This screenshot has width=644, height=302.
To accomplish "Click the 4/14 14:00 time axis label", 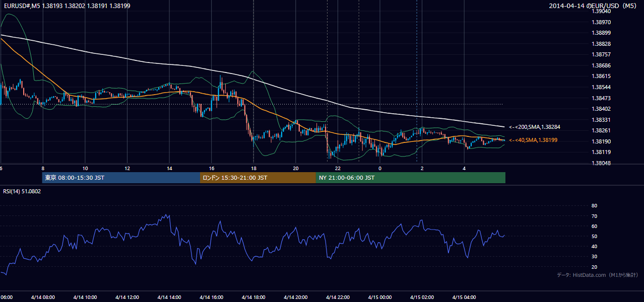I will [x=169, y=297].
